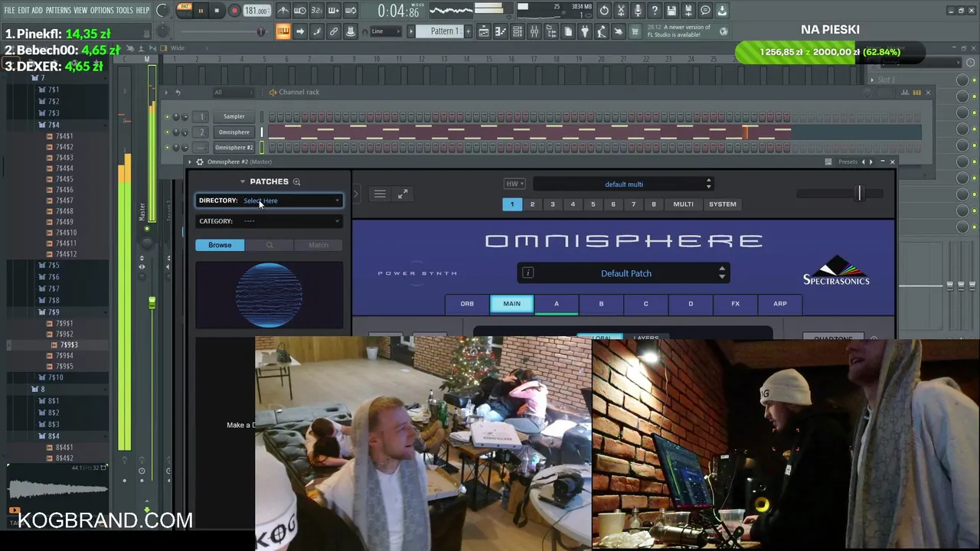Open the VIEW menu

pyautogui.click(x=80, y=10)
